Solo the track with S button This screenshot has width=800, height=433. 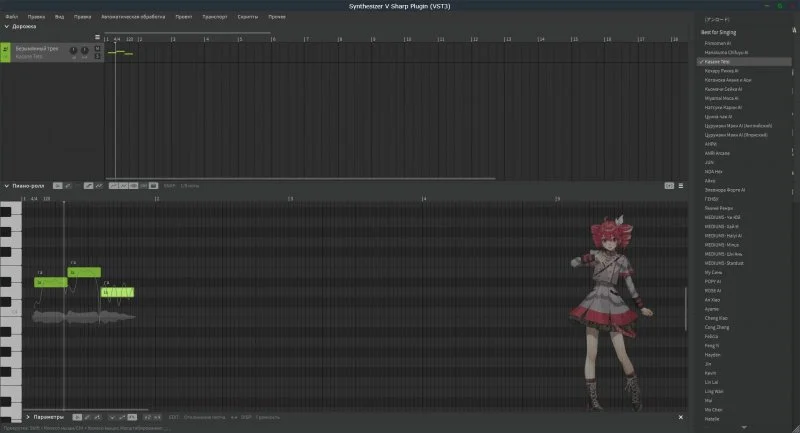pyautogui.click(x=97, y=56)
